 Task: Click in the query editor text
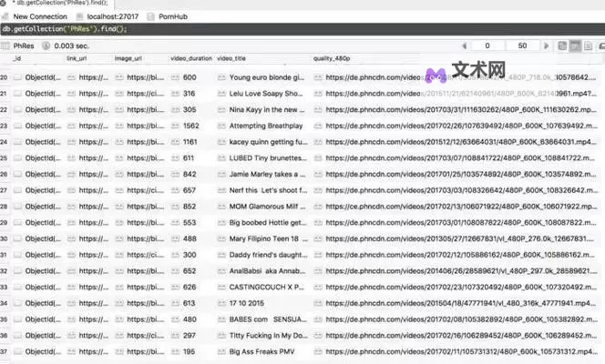64,29
